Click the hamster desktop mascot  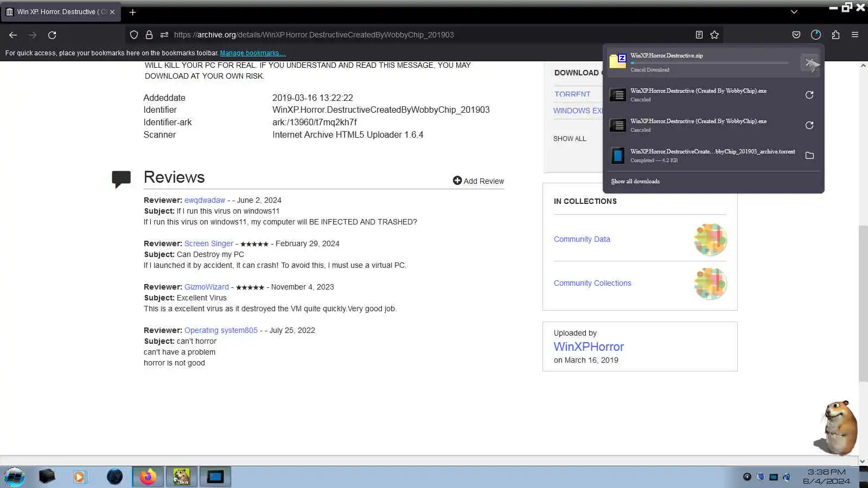click(836, 427)
